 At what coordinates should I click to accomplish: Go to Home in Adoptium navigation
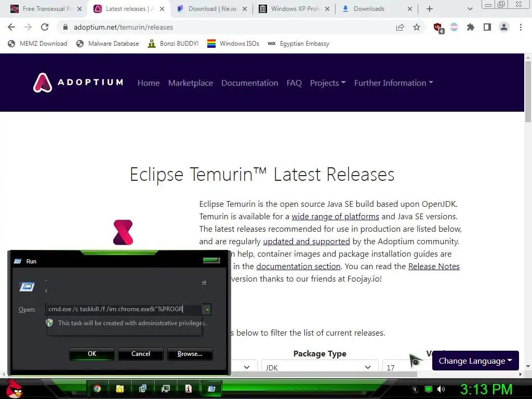click(x=149, y=83)
